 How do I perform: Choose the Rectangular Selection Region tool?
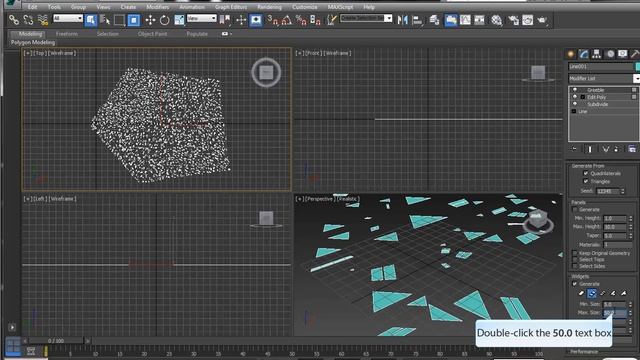[x=119, y=20]
